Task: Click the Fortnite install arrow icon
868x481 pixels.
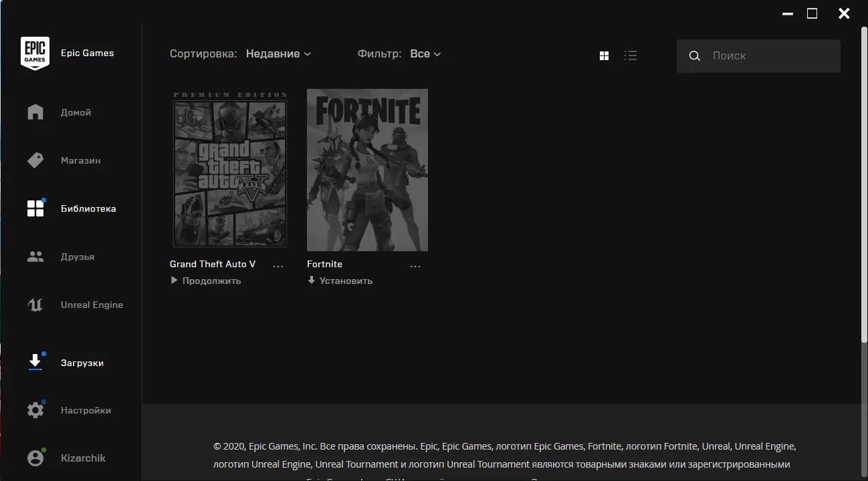Action: [x=311, y=281]
